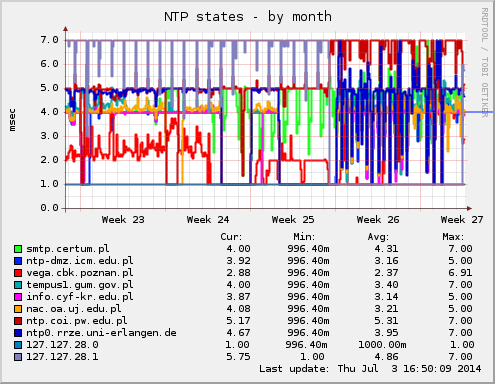The height and width of the screenshot is (384, 495).
Task: Click Cur value 4.08 for nac.oa.uj.edu.pl
Action: pos(238,309)
